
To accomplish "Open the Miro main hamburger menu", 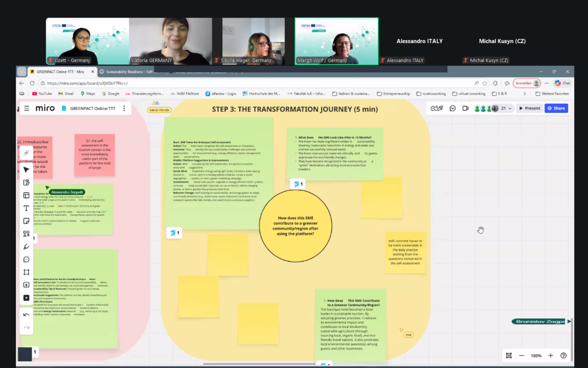I will pyautogui.click(x=26, y=108).
